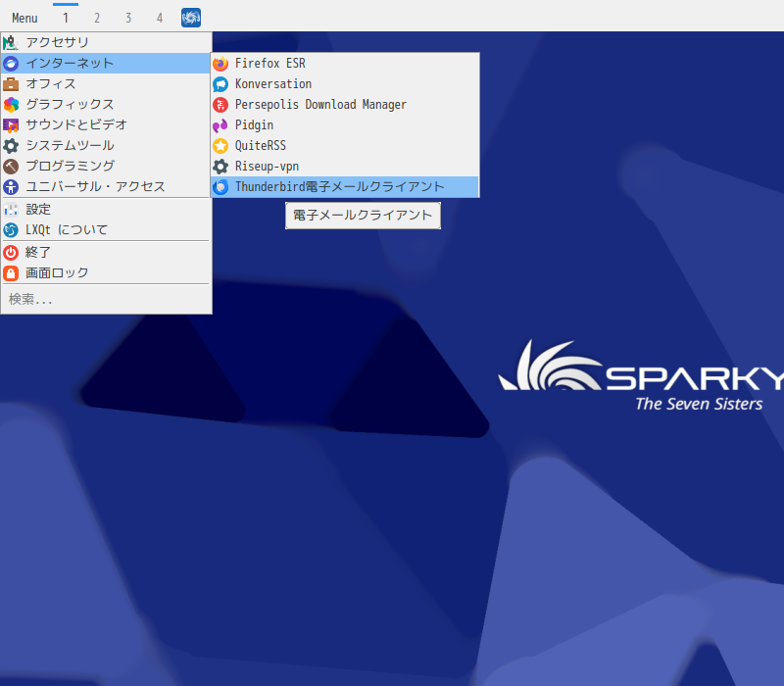Click the 画面ロック padlock icon

[x=11, y=272]
